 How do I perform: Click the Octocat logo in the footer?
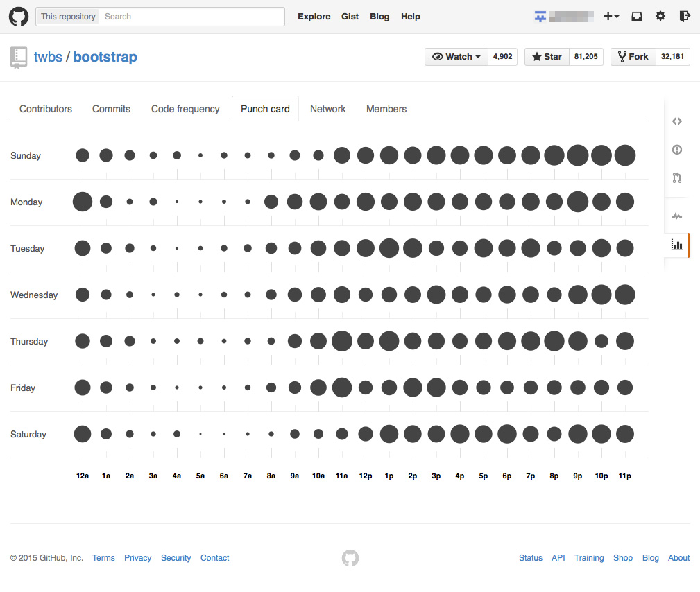(350, 558)
